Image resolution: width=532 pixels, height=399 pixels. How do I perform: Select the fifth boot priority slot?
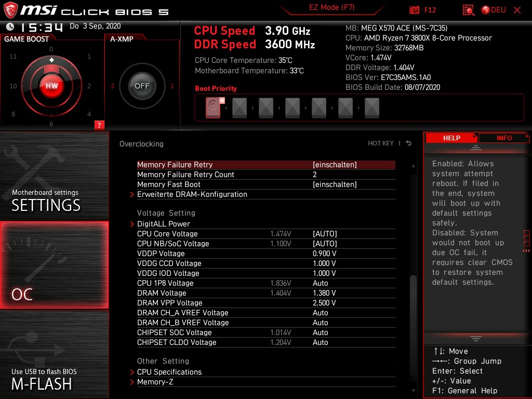tap(318, 108)
